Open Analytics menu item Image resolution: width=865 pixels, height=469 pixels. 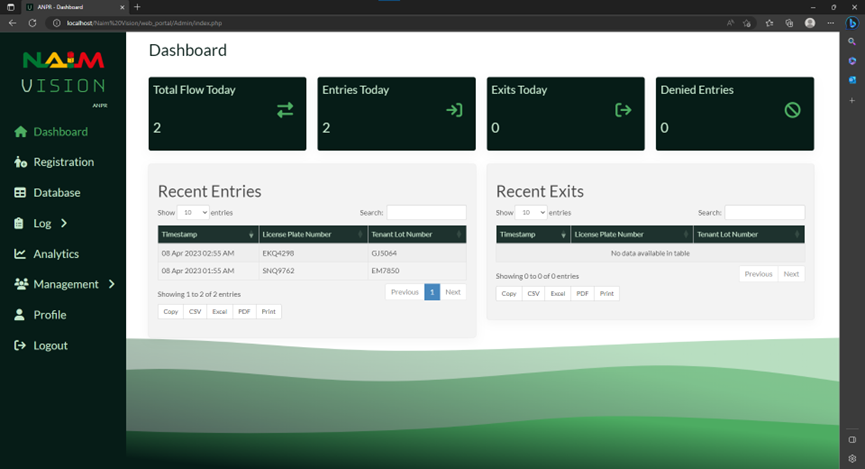(x=56, y=254)
